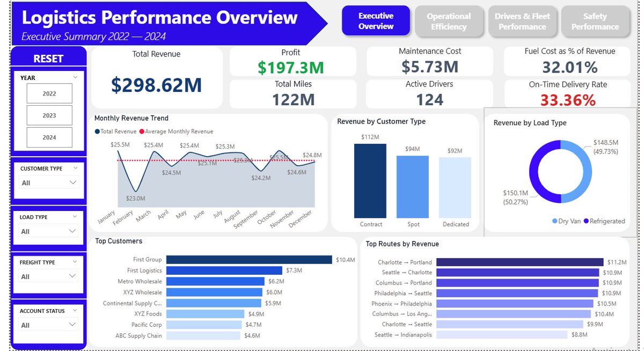Viewport: 644px width, 351px height.
Task: Open the Drivers & Fleet Performance tab
Action: tap(522, 21)
